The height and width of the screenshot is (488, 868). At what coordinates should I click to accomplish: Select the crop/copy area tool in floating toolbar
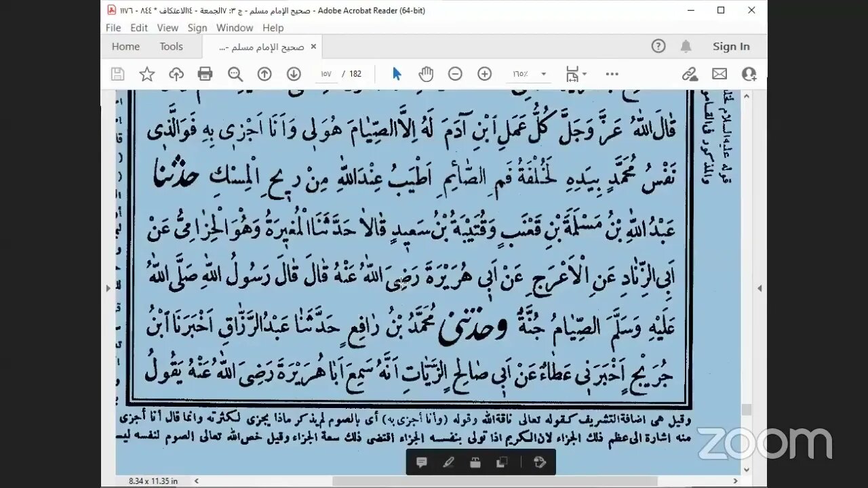click(x=502, y=462)
